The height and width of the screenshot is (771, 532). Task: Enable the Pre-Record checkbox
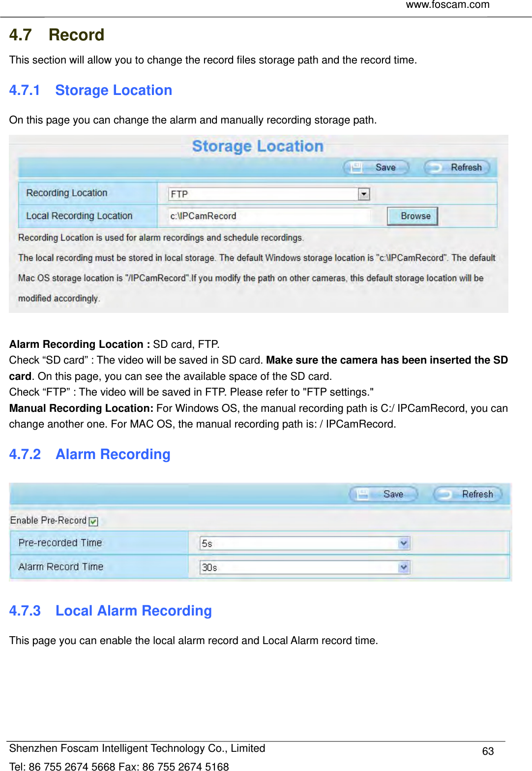[x=93, y=521]
